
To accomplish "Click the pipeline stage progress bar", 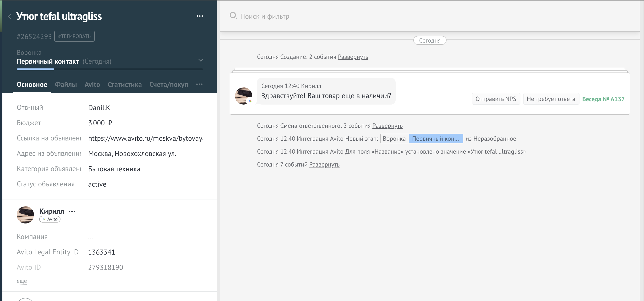I will [109, 69].
